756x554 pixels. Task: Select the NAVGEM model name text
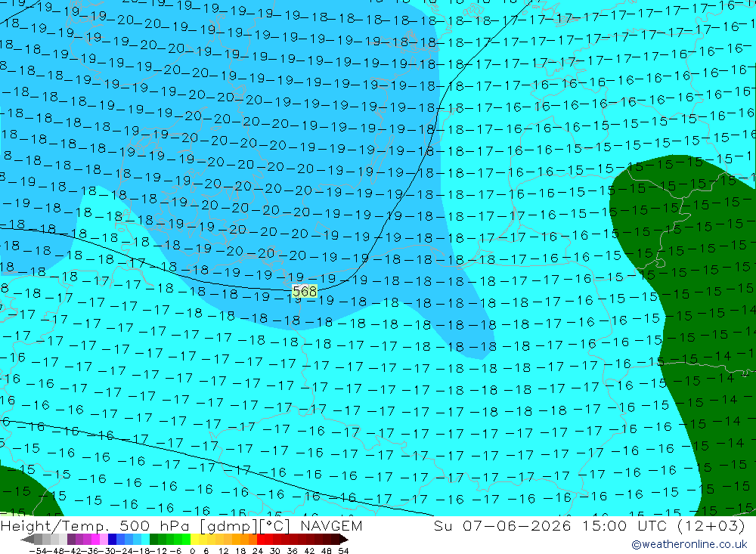(331, 525)
